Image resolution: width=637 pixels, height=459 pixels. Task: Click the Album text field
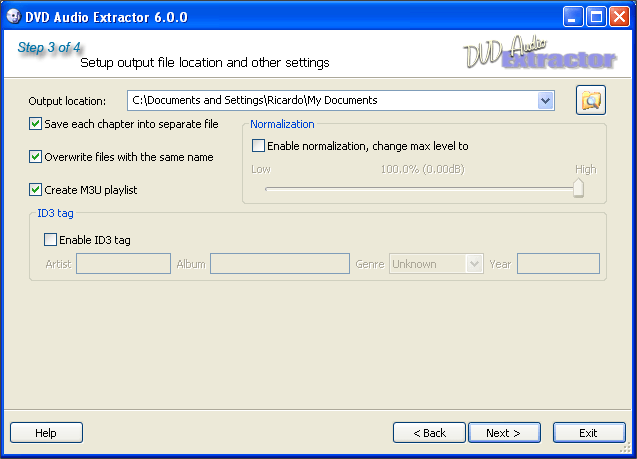point(280,264)
